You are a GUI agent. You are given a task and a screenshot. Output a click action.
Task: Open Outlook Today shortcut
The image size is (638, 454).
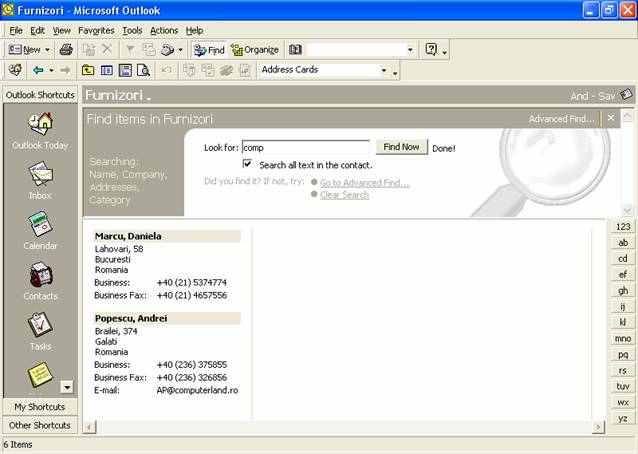tap(40, 131)
